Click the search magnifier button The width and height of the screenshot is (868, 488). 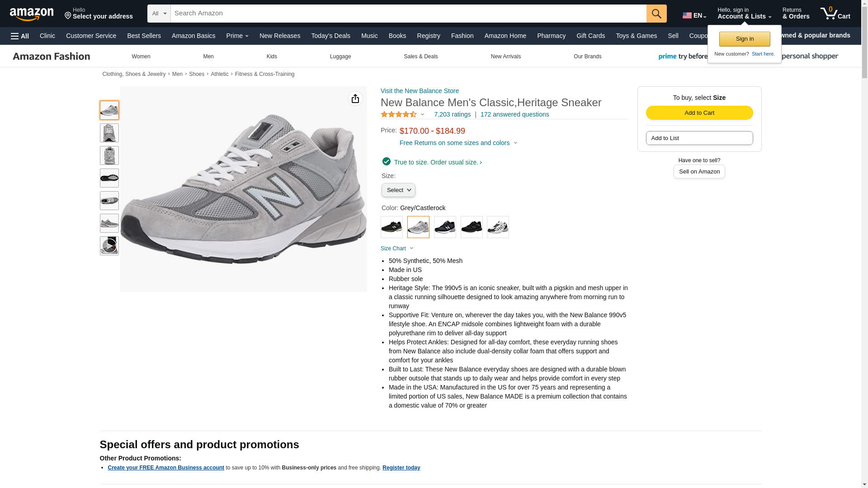[656, 14]
